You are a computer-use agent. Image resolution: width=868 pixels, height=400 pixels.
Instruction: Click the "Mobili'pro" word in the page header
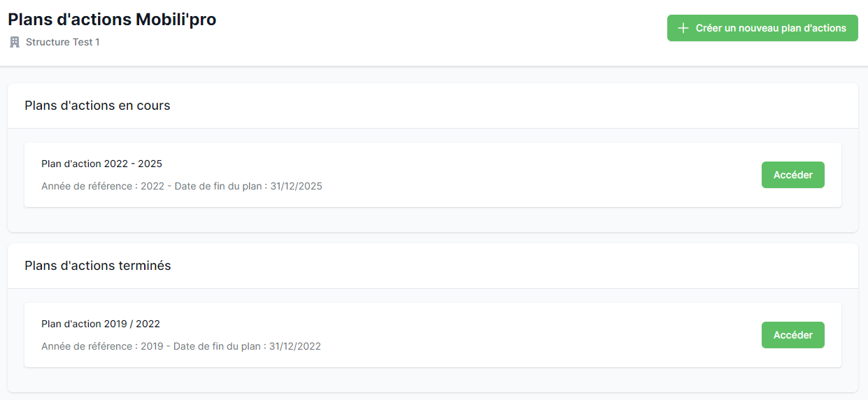point(176,20)
